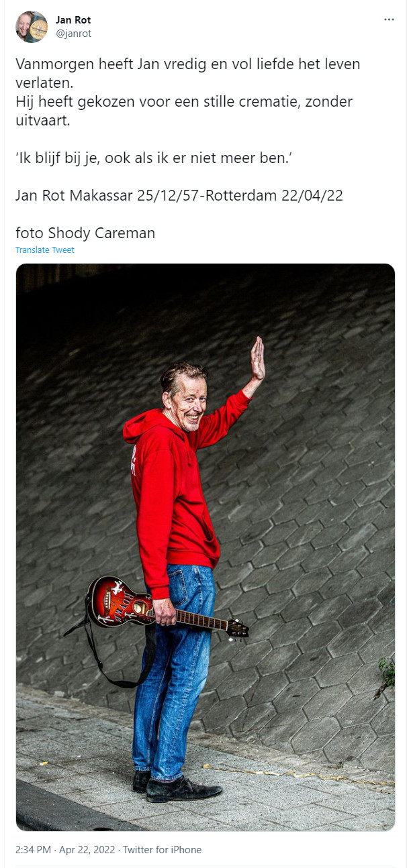411x868 pixels.
Task: Click the man's smiling face in the photo
Action: 185,401
